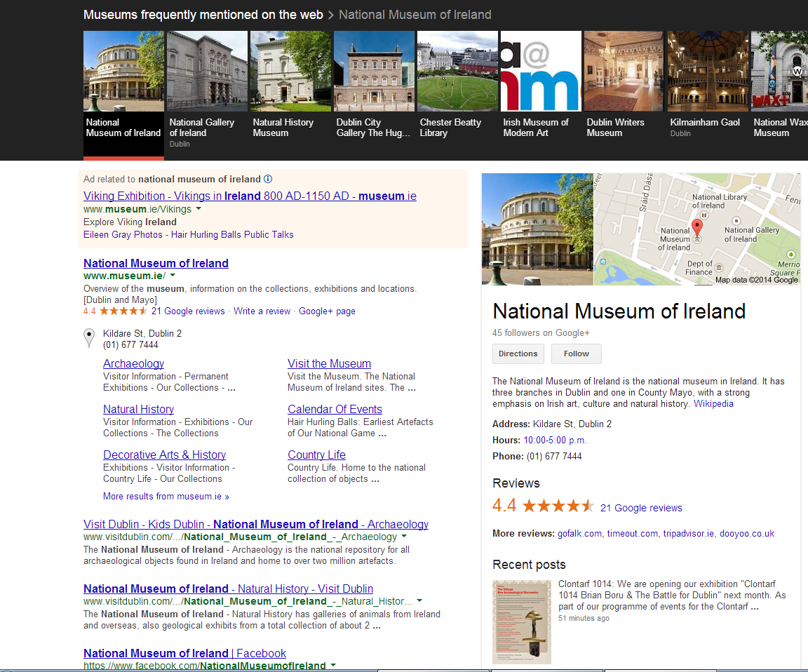Click 'National Library of Ireland' map label

coord(720,201)
